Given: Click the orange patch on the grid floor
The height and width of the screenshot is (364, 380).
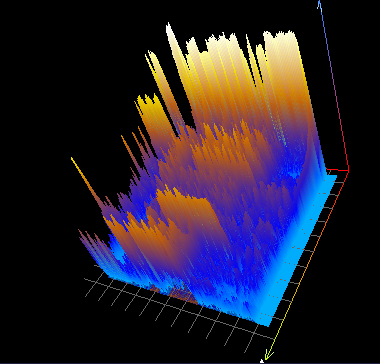Looking at the screenshot, I should tap(180, 293).
